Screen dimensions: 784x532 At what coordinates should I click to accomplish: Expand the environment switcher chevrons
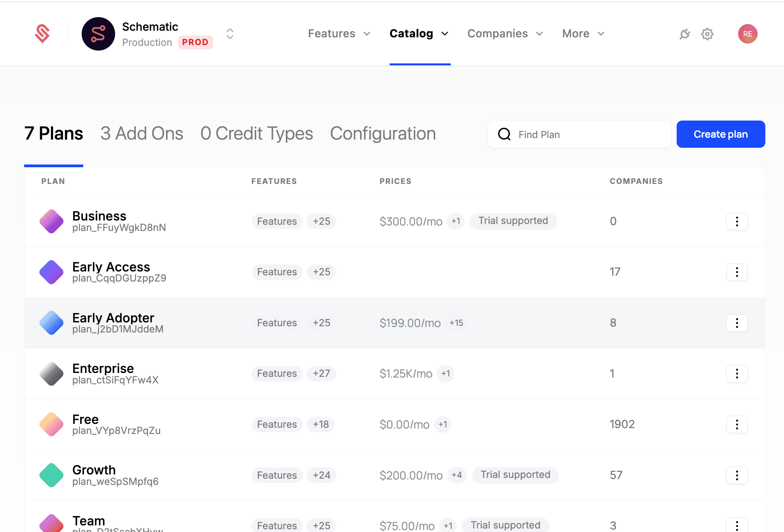coord(230,34)
